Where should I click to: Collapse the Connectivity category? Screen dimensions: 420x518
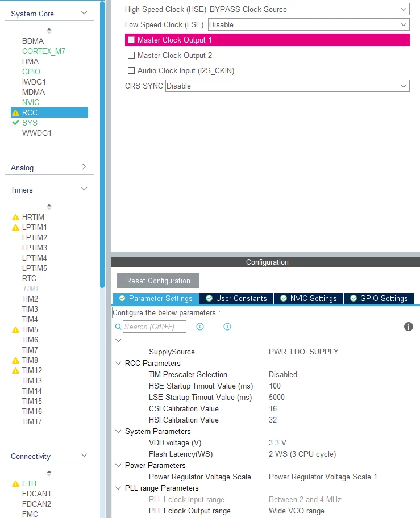pyautogui.click(x=84, y=455)
